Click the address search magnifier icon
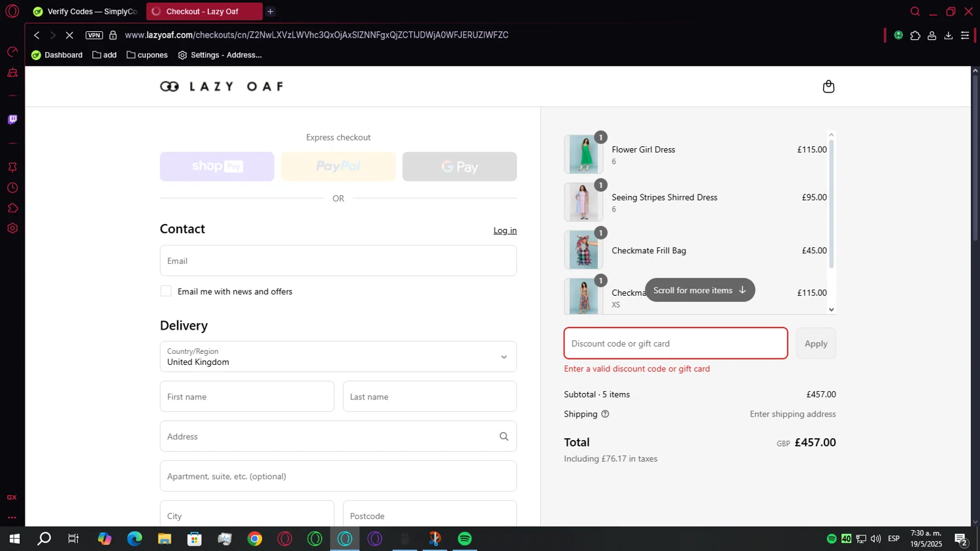980x551 pixels. coord(504,436)
